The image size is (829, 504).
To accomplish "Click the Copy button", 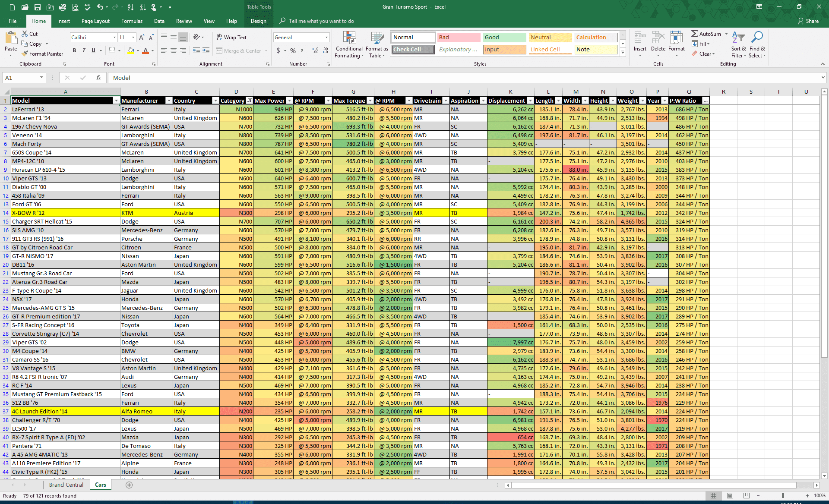I will [x=32, y=44].
